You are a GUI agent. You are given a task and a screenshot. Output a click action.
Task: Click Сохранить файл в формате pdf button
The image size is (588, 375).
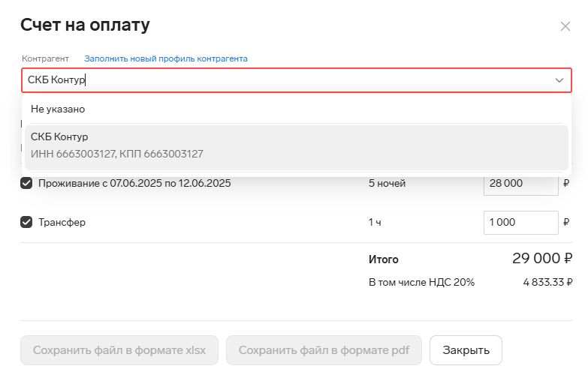[x=324, y=350]
